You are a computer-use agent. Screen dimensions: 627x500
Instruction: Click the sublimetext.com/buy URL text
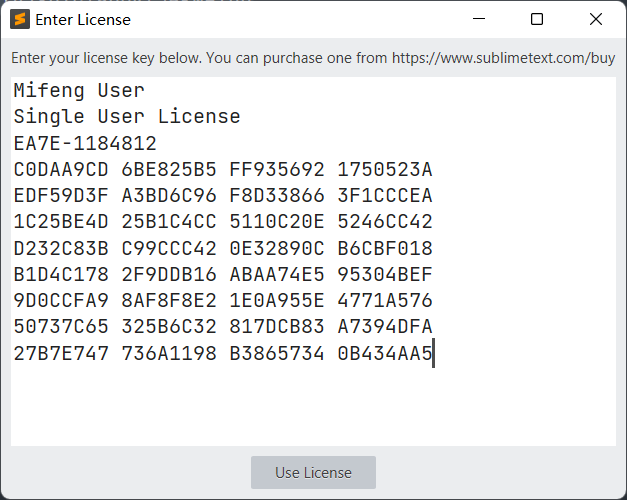[x=504, y=58]
